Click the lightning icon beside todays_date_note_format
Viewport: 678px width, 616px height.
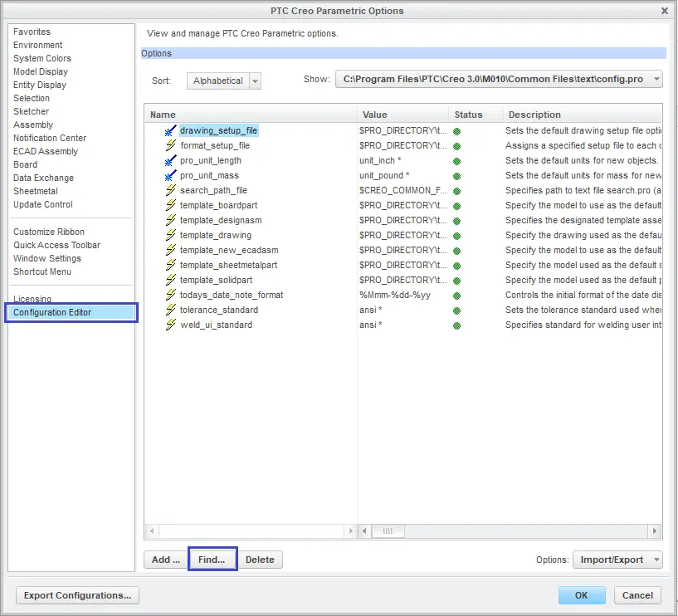[x=170, y=296]
